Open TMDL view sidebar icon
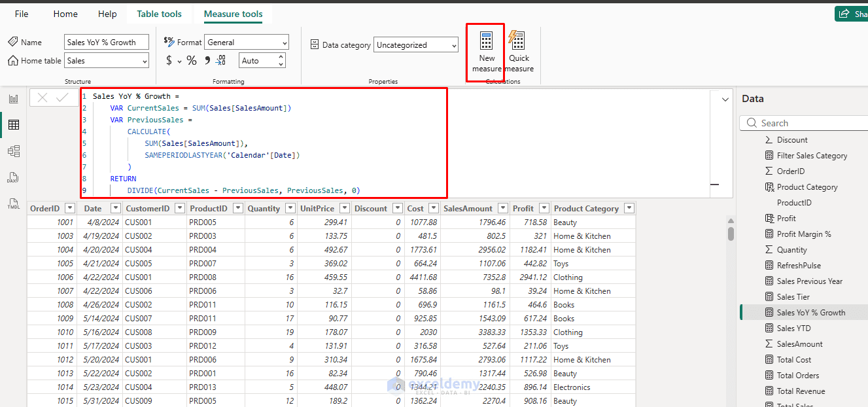 14,203
